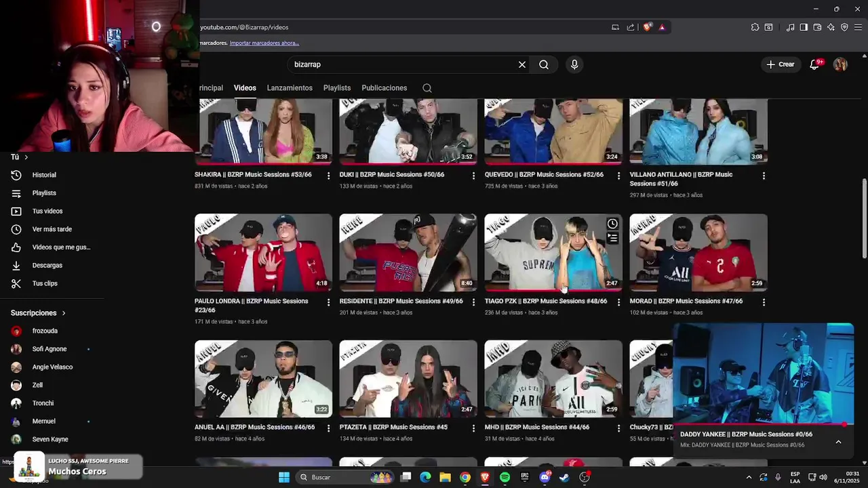Open the Windows Start menu

coord(284,477)
